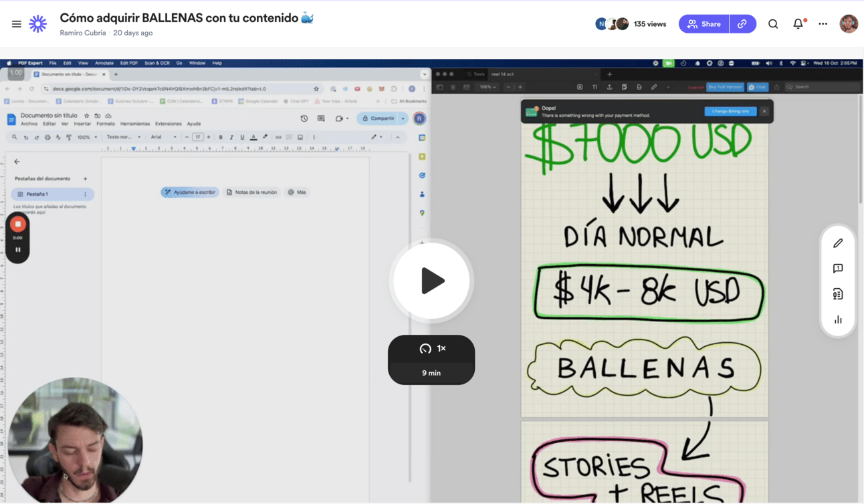
Task: Open the Texto normal style dropdown
Action: pyautogui.click(x=124, y=137)
